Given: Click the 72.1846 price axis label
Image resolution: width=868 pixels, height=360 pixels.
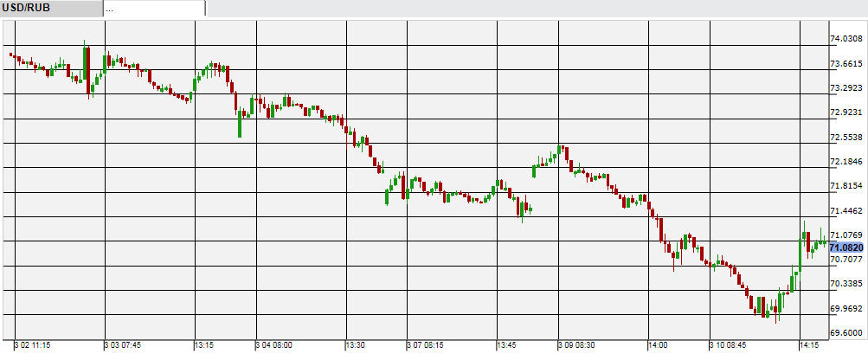Looking at the screenshot, I should coord(846,162).
